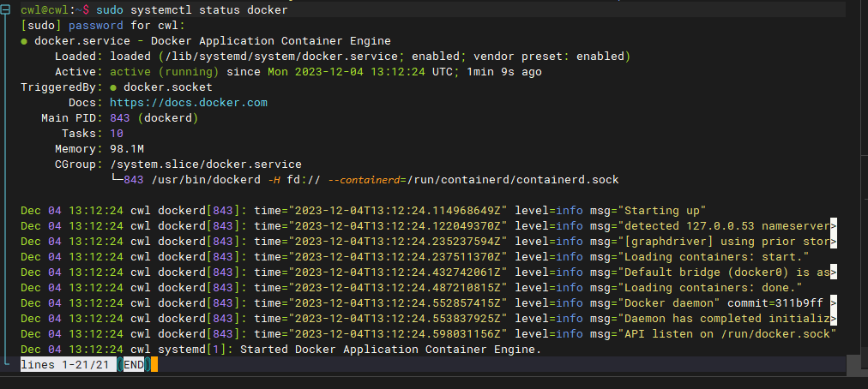Click the 'Loaded:' label

[x=79, y=57]
